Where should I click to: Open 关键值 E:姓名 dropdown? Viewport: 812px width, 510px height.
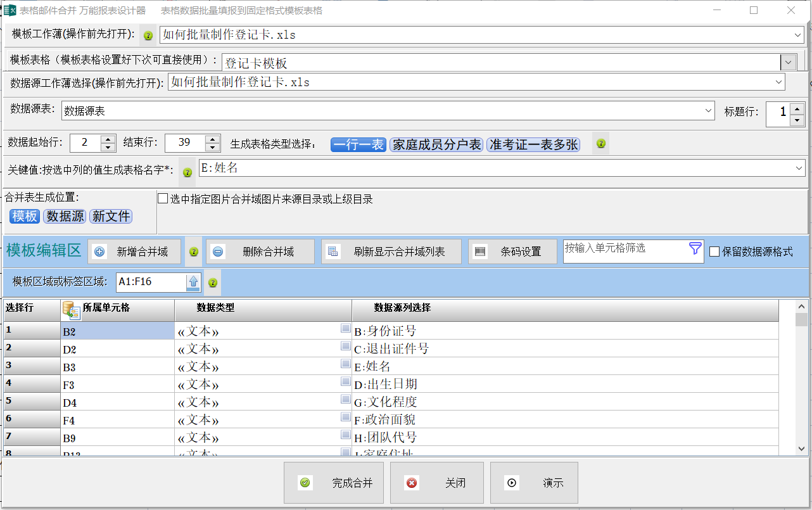(x=798, y=168)
